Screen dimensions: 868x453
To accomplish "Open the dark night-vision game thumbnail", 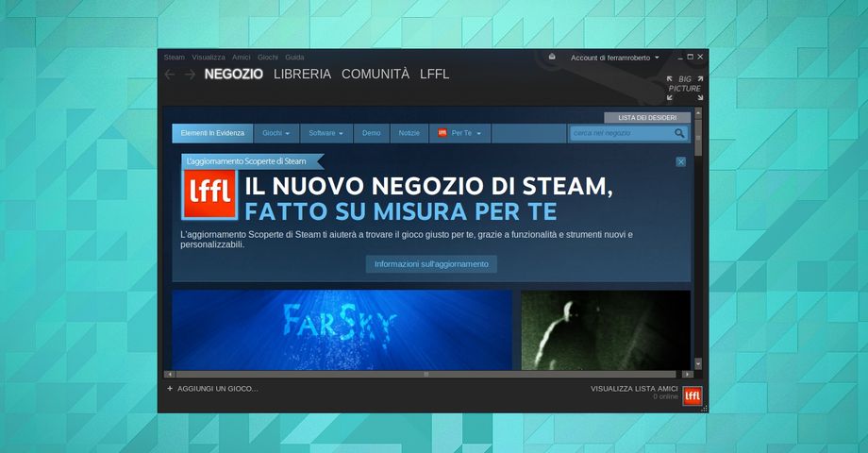I will [x=606, y=330].
